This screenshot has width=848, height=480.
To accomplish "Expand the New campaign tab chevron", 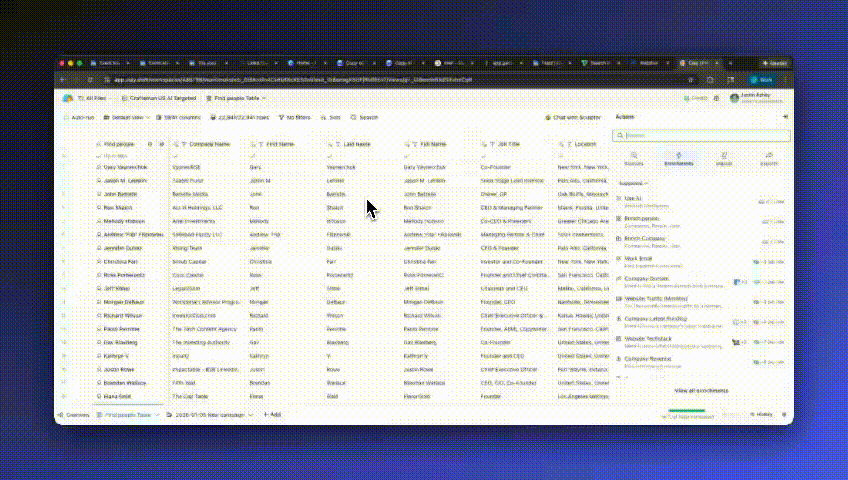I will 250,415.
